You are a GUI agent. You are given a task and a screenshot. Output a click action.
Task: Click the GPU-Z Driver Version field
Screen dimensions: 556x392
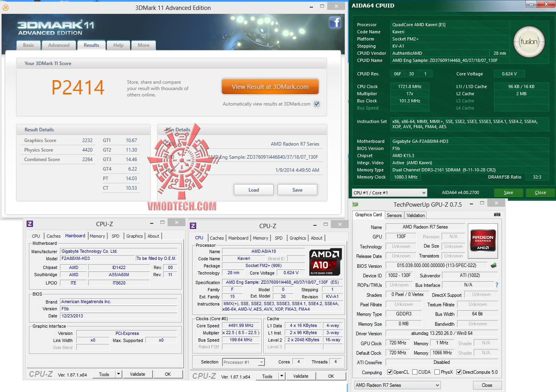click(x=442, y=333)
